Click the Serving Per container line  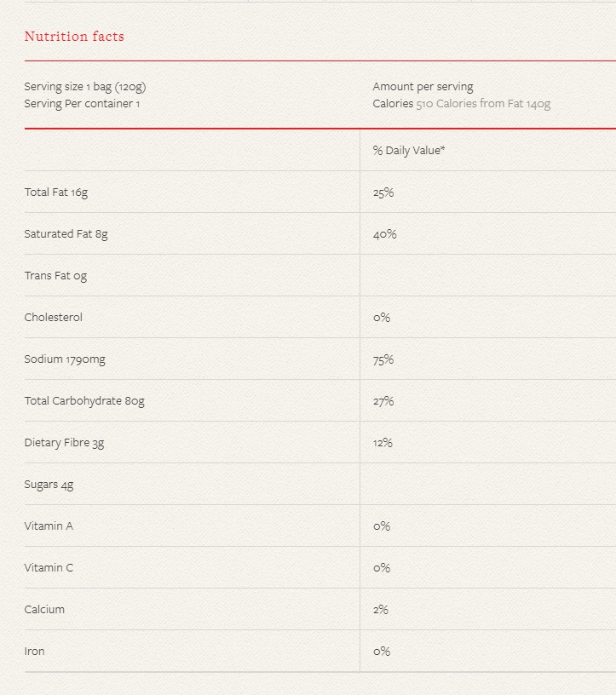(82, 104)
